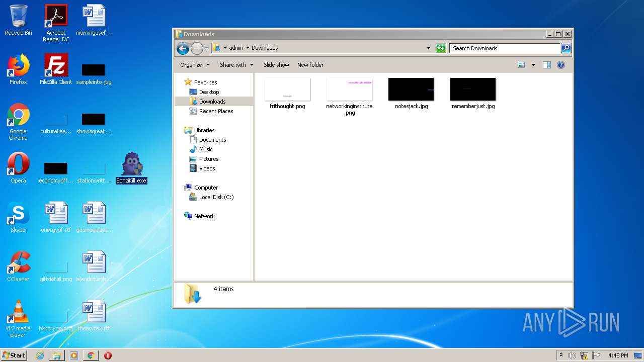This screenshot has height=362, width=644.
Task: Click the volume speaker icon in the tray
Action: [x=572, y=355]
